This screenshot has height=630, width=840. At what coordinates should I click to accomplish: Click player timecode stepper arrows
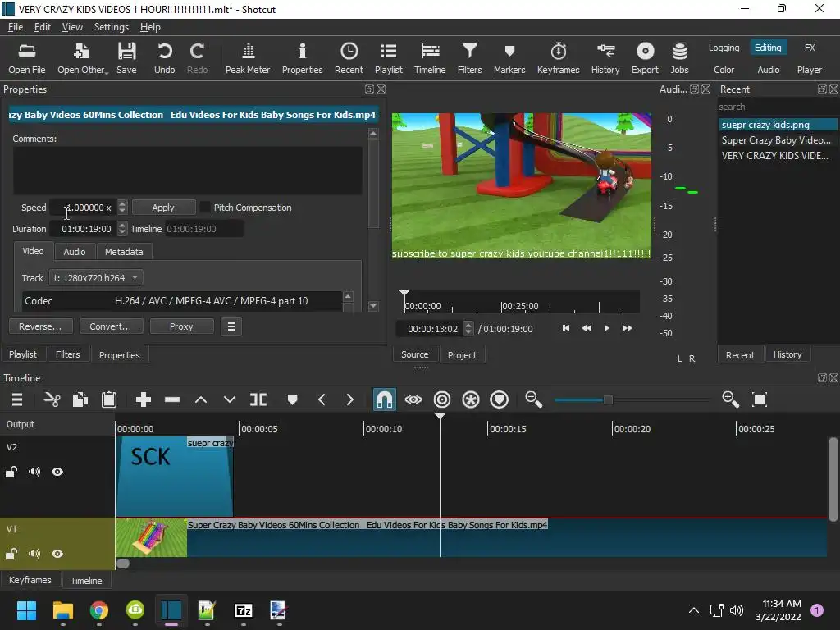(468, 328)
